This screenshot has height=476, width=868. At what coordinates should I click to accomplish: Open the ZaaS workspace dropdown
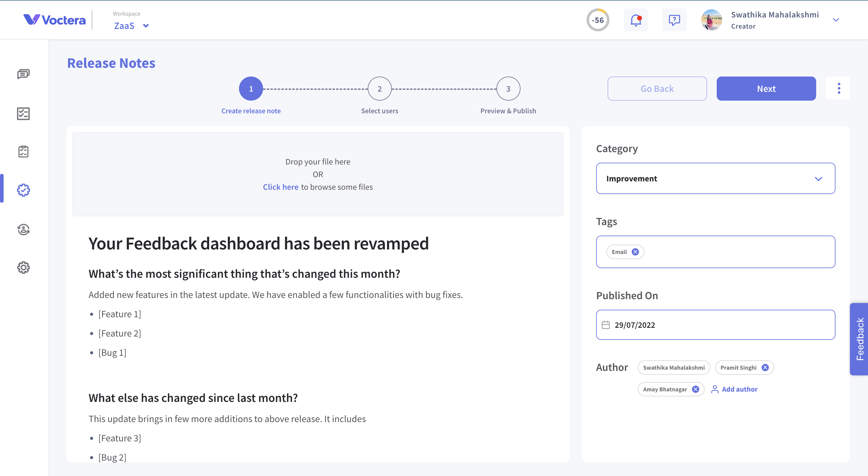(131, 26)
